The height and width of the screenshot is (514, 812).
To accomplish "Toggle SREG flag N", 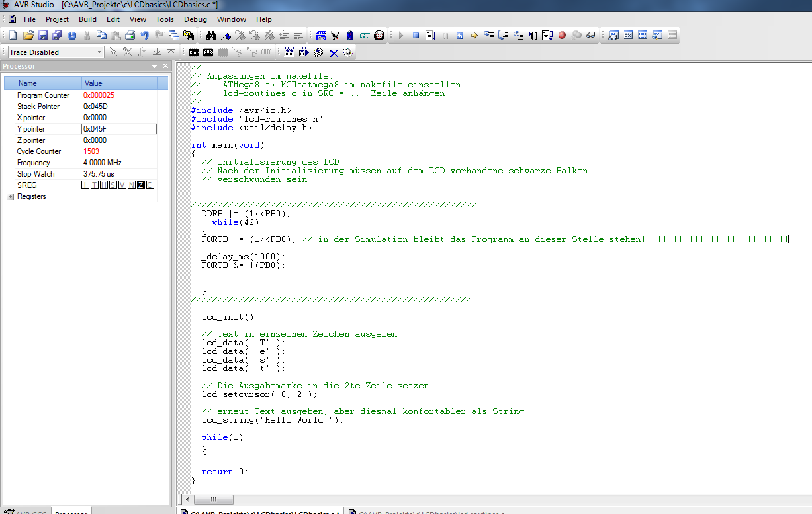I will pos(132,185).
